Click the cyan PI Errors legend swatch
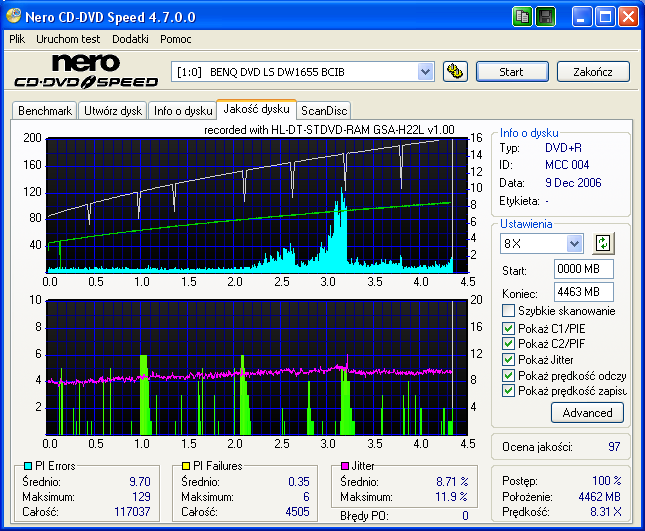 (x=26, y=466)
